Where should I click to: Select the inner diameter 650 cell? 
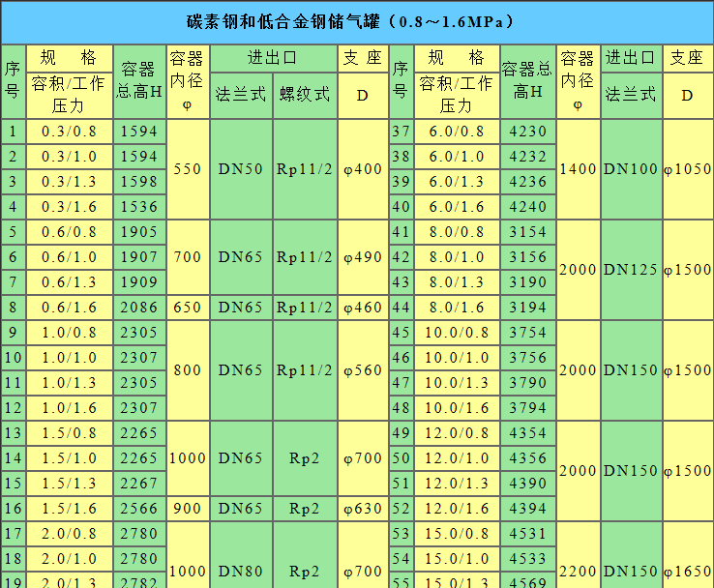click(x=188, y=308)
